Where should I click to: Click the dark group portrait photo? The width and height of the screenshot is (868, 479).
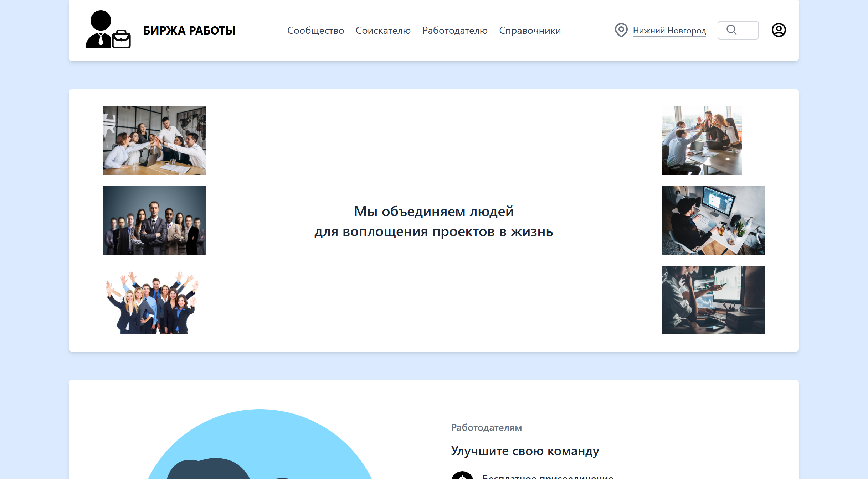pyautogui.click(x=154, y=220)
